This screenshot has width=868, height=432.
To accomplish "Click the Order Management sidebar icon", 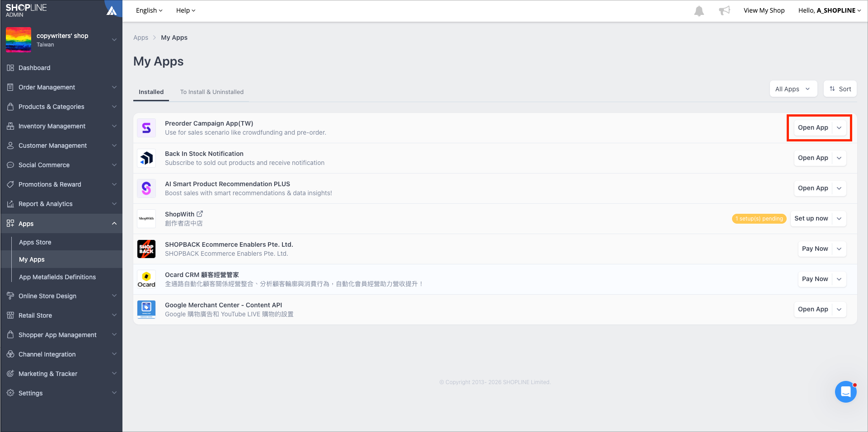I will [10, 87].
